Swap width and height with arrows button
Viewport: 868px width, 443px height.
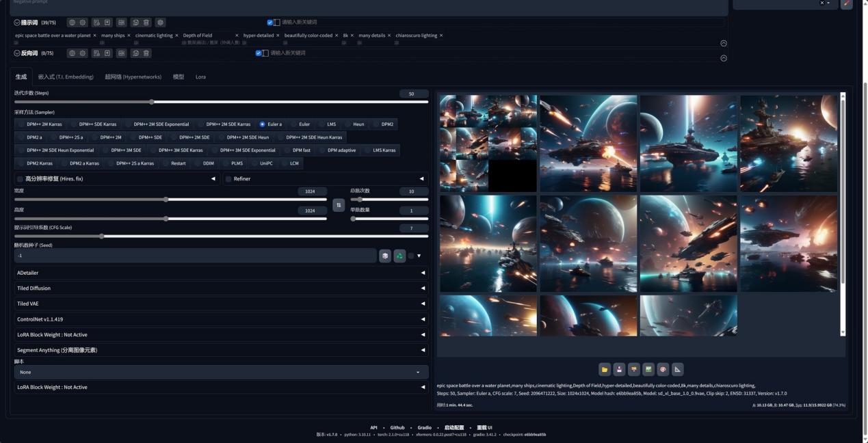click(x=338, y=205)
